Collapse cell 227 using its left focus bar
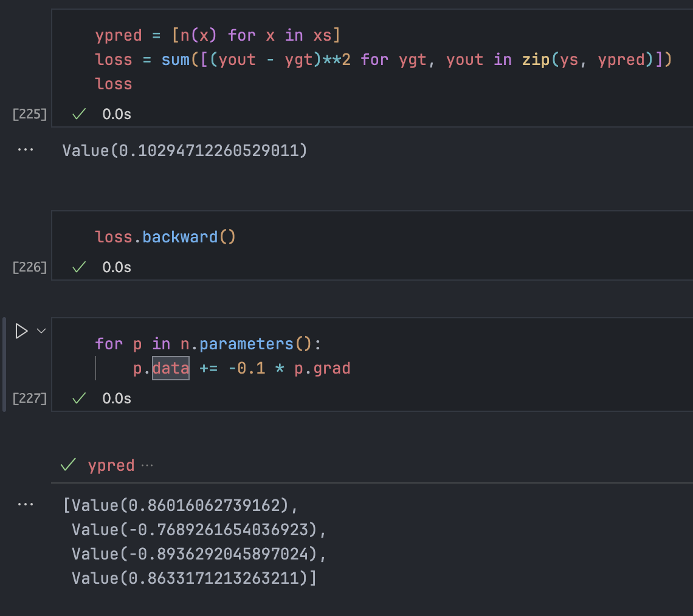The height and width of the screenshot is (616, 693). pos(5,364)
